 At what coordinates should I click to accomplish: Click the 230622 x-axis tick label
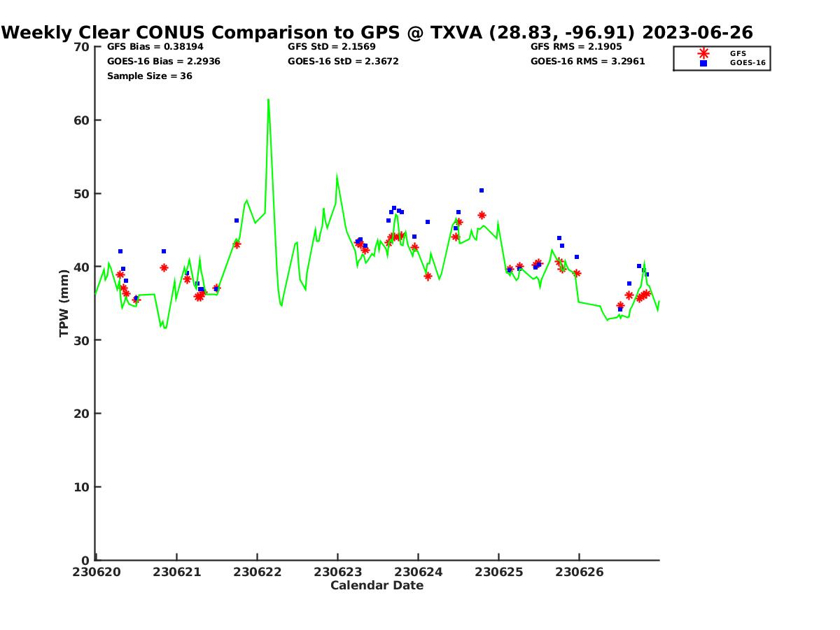pyautogui.click(x=258, y=572)
